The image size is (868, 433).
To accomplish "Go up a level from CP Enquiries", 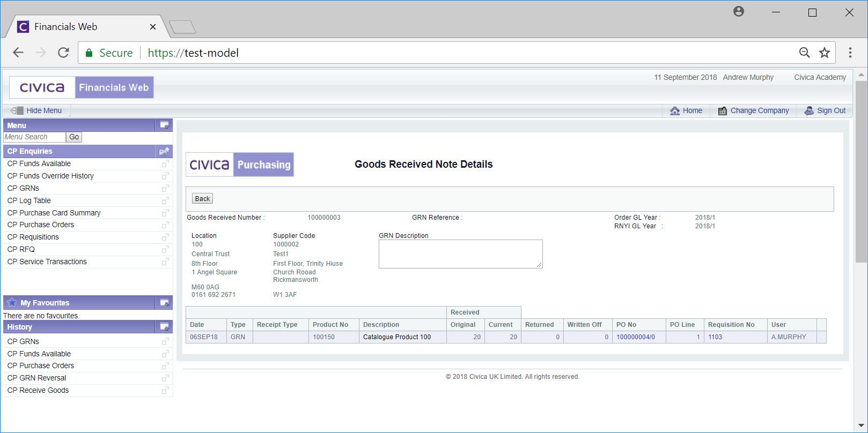I will (164, 151).
